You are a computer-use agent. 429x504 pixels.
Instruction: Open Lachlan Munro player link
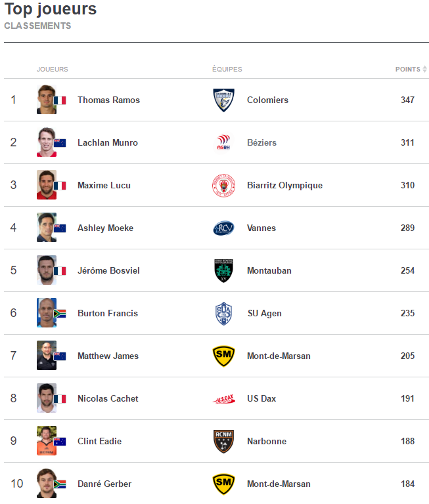tap(108, 142)
